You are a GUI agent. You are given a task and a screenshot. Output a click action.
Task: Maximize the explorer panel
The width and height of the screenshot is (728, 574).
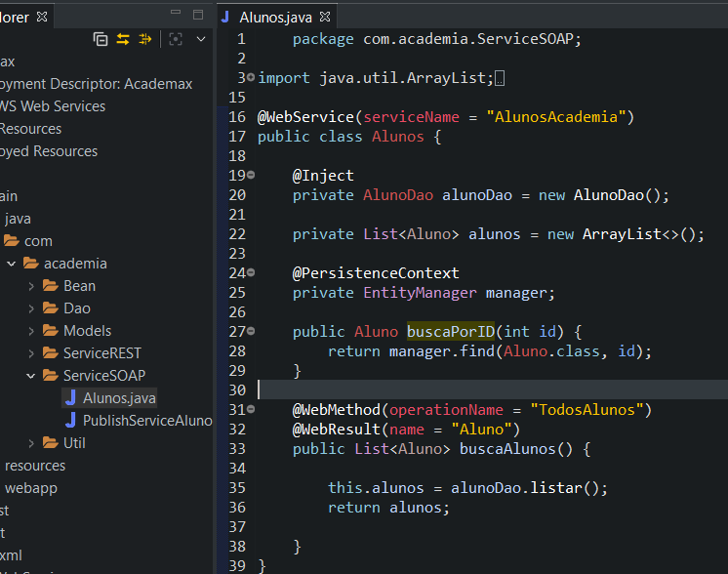tap(198, 15)
